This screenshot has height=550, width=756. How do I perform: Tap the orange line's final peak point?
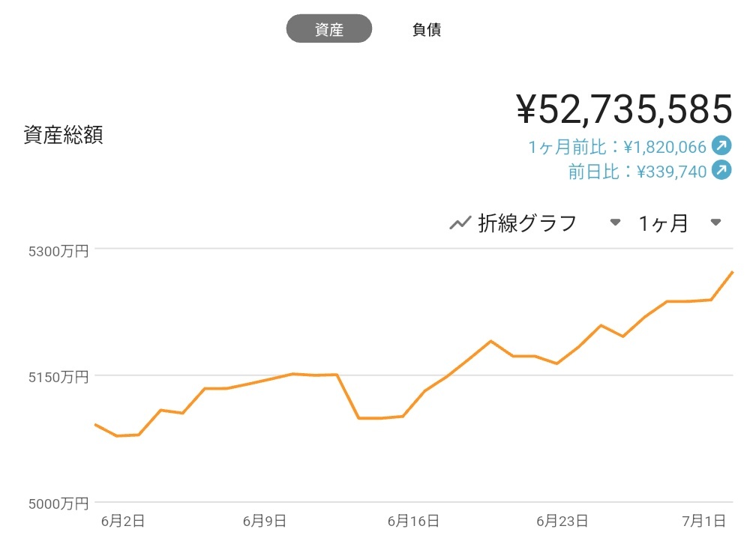pos(732,272)
